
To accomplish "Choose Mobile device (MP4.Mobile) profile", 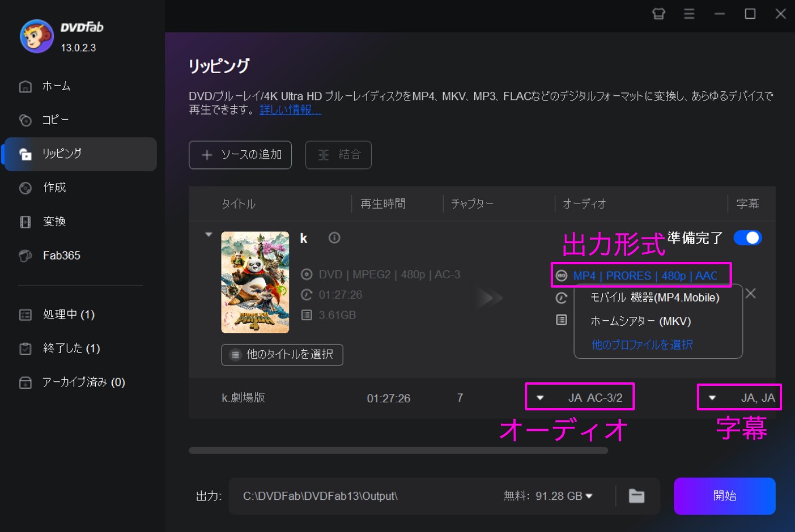I will point(655,298).
